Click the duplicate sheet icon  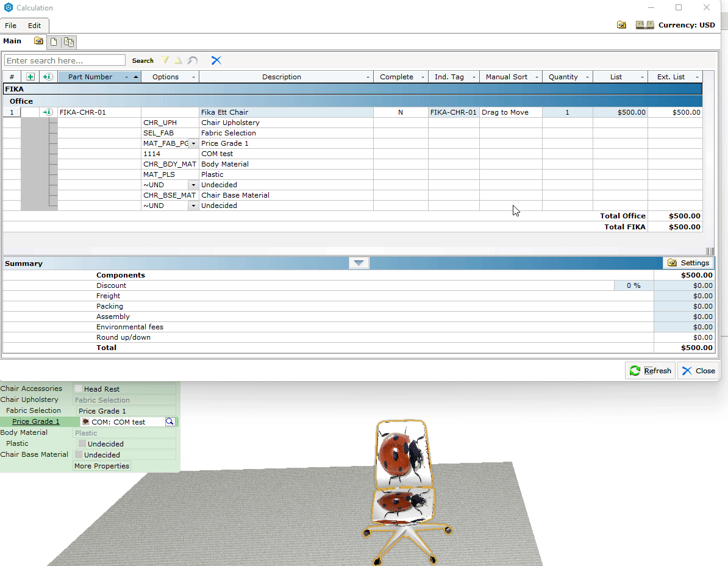click(69, 42)
